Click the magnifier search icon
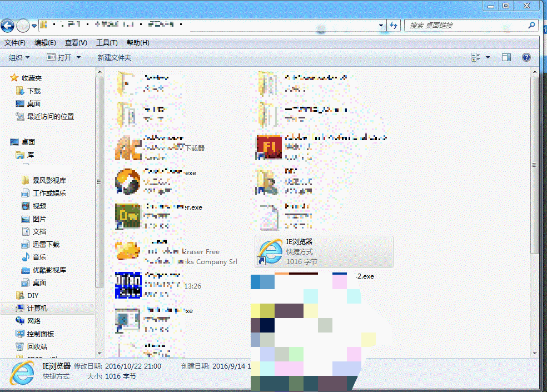Screen dimensions: 547x392 pos(531,25)
